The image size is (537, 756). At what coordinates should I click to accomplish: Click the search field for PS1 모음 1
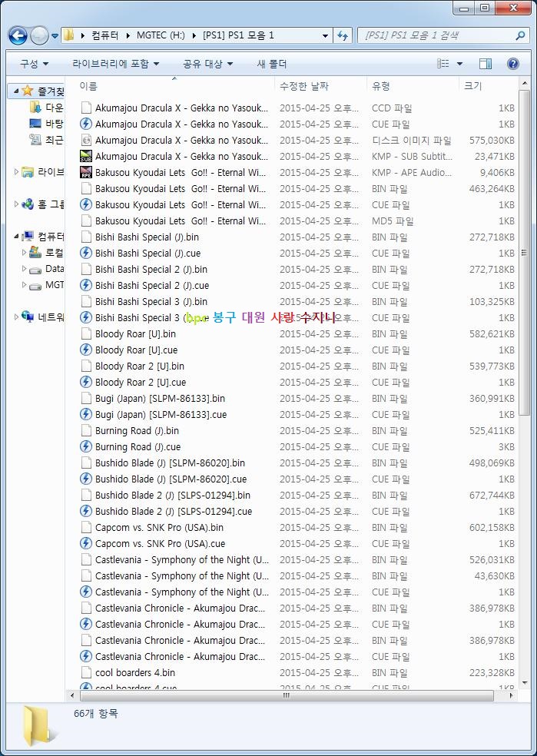tap(436, 35)
